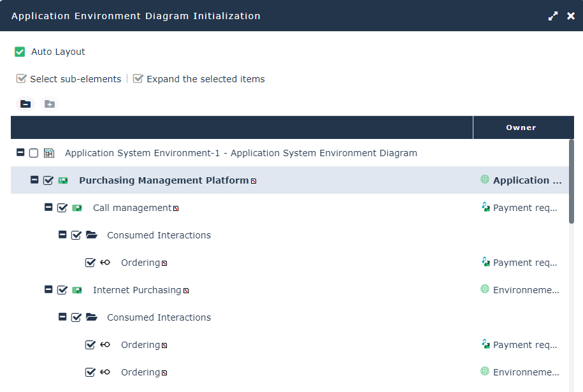Click the collapse all folder icon
583x392 pixels.
pos(25,104)
